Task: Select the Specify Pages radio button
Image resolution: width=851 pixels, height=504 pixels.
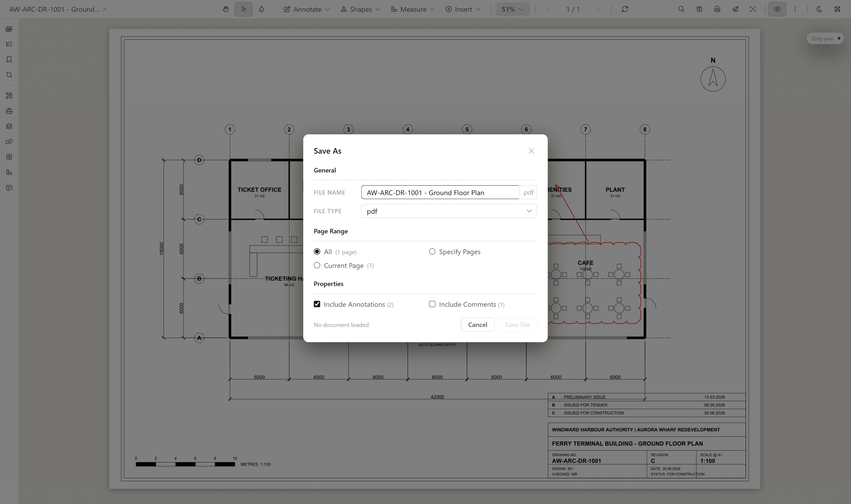Action: pos(432,252)
